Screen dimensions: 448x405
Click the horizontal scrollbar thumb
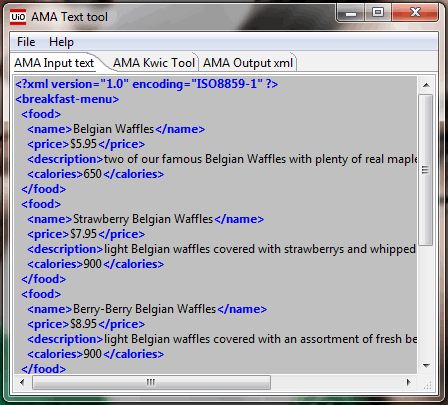(x=151, y=382)
